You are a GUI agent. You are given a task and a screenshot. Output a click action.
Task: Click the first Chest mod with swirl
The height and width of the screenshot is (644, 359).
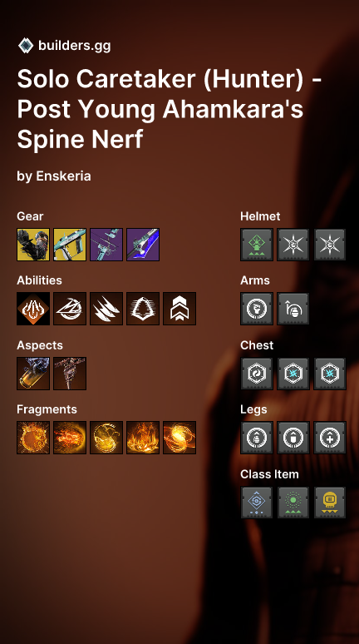[x=257, y=374]
